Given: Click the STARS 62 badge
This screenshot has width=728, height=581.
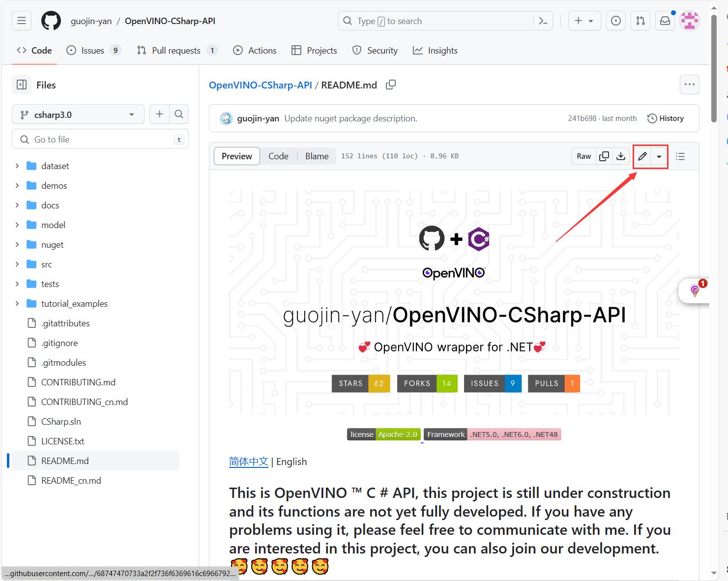Looking at the screenshot, I should point(361,383).
